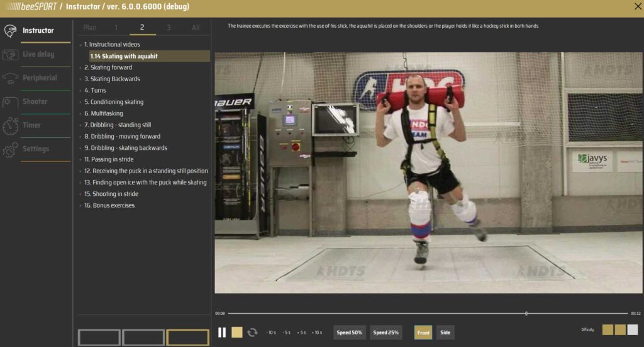The image size is (644, 347).
Task: Switch to the Side camera view
Action: (x=445, y=333)
